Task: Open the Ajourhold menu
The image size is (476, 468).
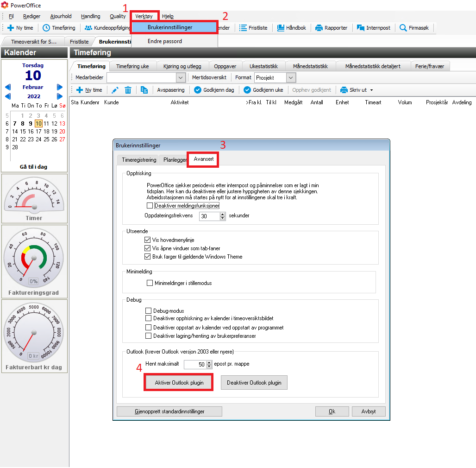Action: point(61,16)
